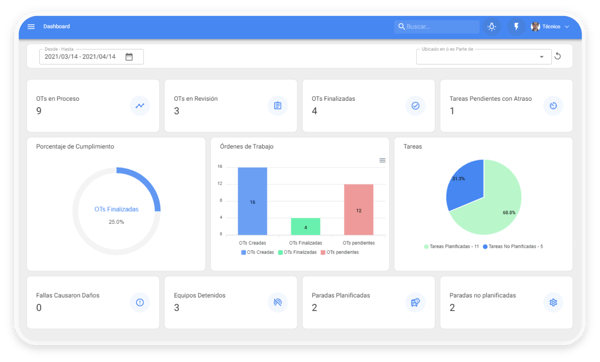Click the Tareas chart heading
This screenshot has height=362, width=600.
412,147
